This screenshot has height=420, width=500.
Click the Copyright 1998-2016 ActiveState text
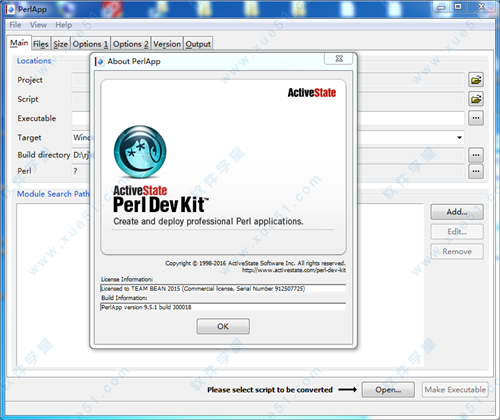click(x=255, y=263)
